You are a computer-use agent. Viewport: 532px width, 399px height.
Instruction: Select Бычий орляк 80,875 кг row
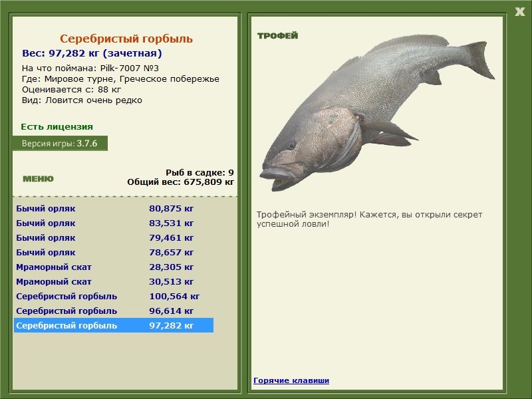114,208
